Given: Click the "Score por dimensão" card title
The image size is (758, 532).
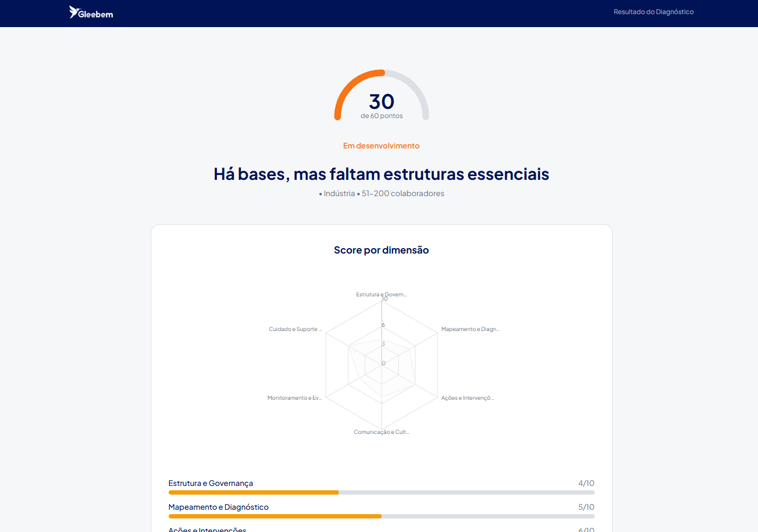Looking at the screenshot, I should (381, 250).
